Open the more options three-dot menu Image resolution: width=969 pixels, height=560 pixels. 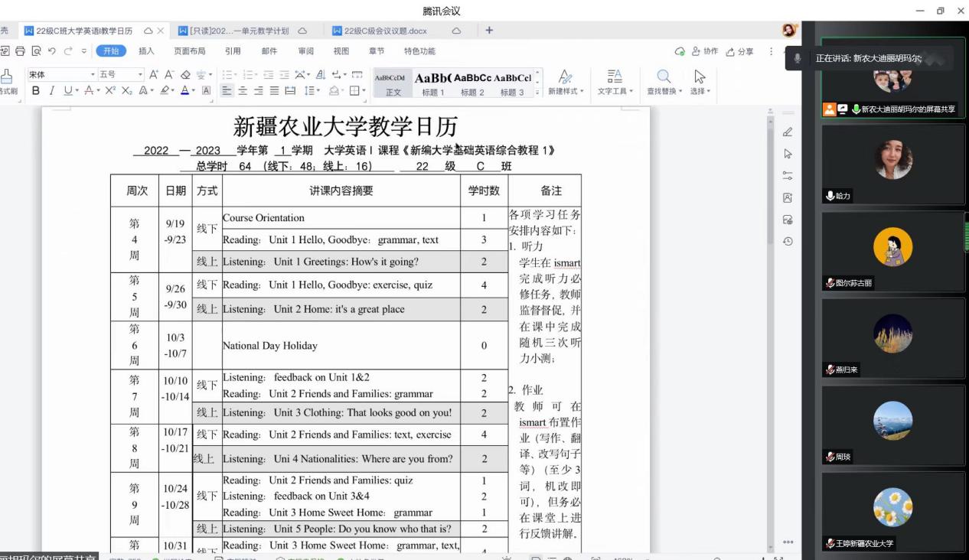[771, 51]
